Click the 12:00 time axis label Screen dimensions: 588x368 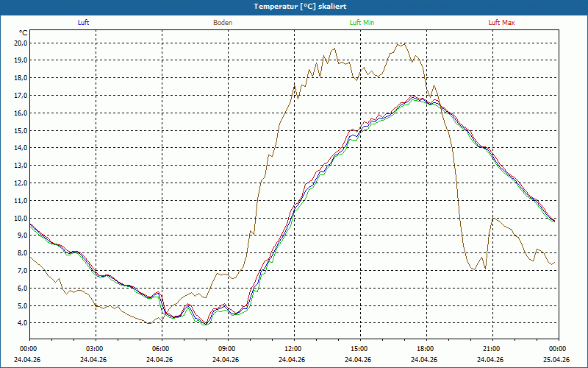pyautogui.click(x=292, y=349)
